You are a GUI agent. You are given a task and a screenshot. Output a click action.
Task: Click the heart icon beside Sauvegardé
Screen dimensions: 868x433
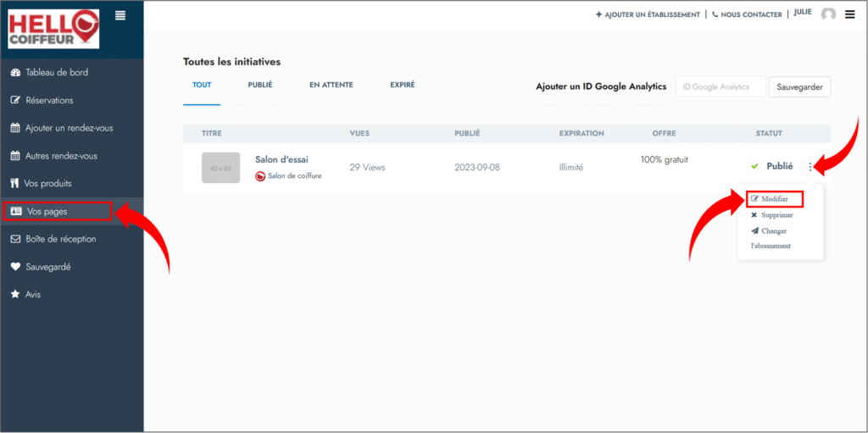pos(15,267)
